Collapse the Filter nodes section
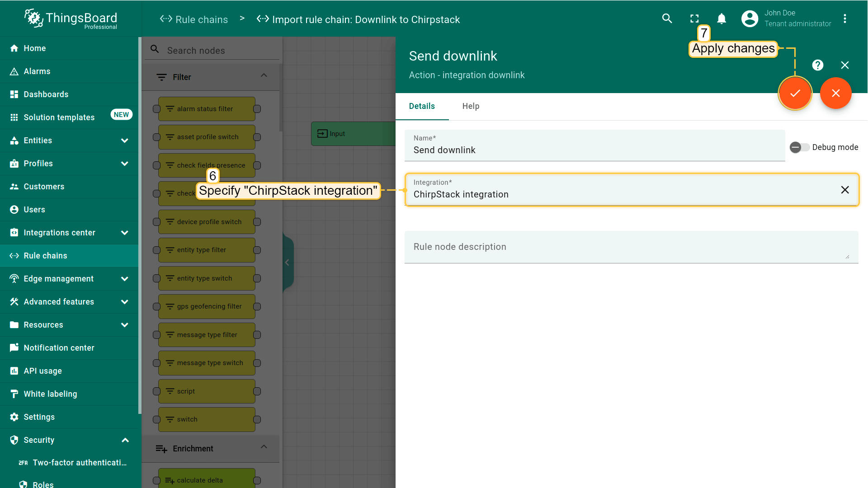The height and width of the screenshot is (488, 868). click(x=264, y=75)
